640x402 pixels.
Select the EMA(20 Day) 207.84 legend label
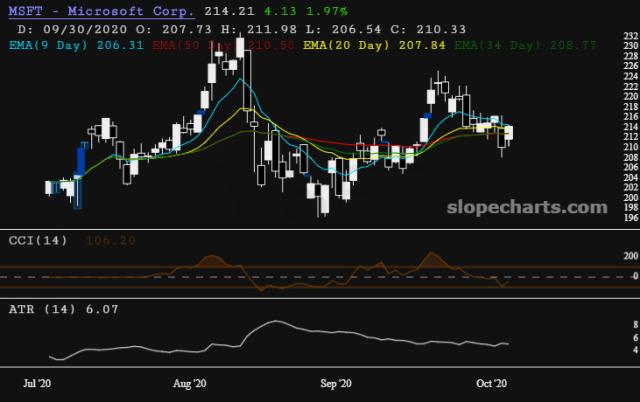(x=374, y=45)
